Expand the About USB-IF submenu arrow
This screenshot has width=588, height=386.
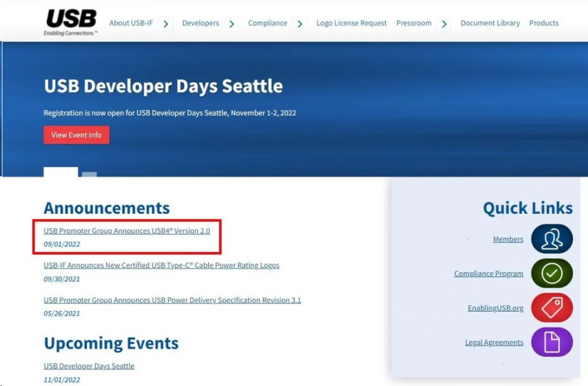(x=165, y=24)
